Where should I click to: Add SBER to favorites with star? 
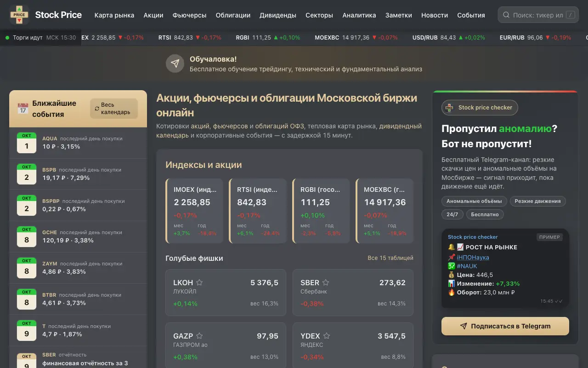(326, 282)
